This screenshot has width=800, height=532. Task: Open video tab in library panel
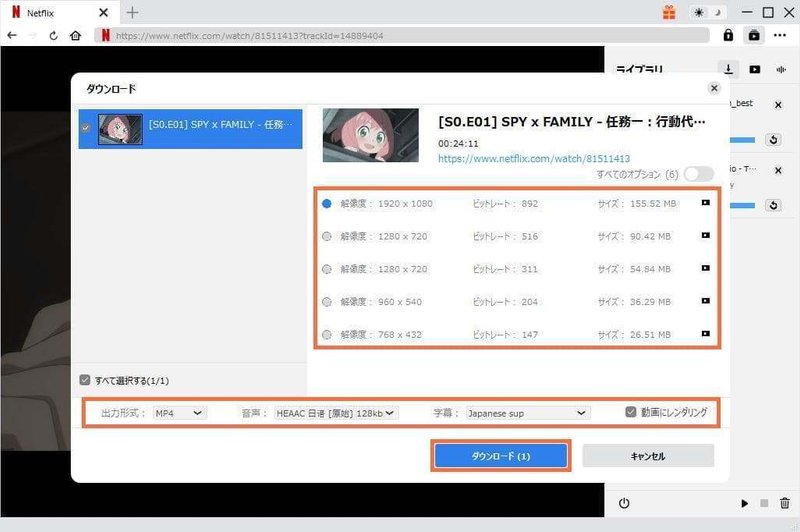pyautogui.click(x=755, y=69)
